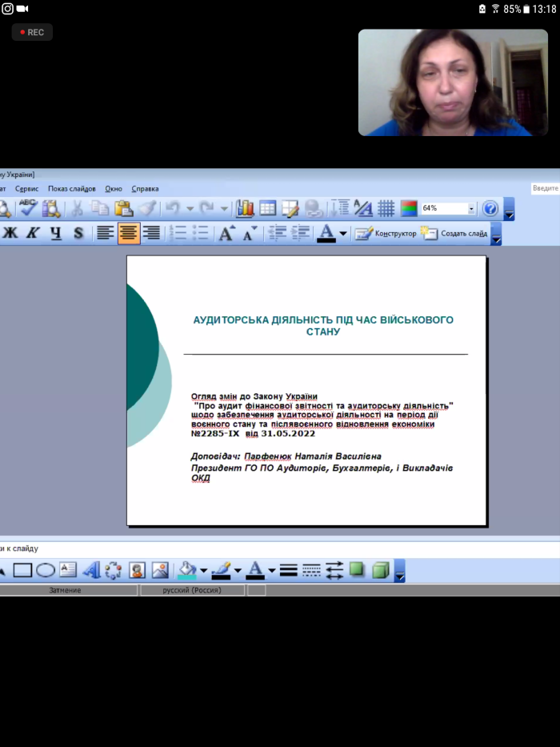Toggle italic formatting (К)
This screenshot has height=747, width=560.
coord(33,234)
